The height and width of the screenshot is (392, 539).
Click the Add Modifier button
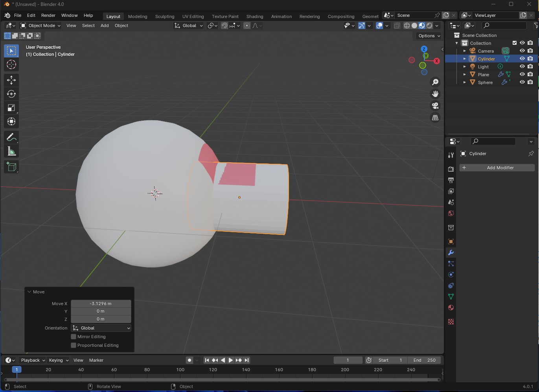tap(497, 168)
